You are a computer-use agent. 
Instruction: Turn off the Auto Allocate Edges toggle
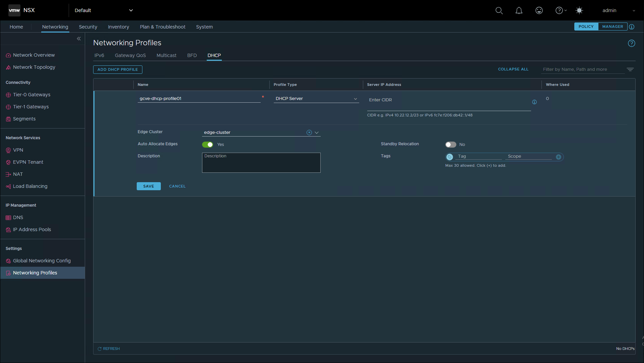coord(207,145)
